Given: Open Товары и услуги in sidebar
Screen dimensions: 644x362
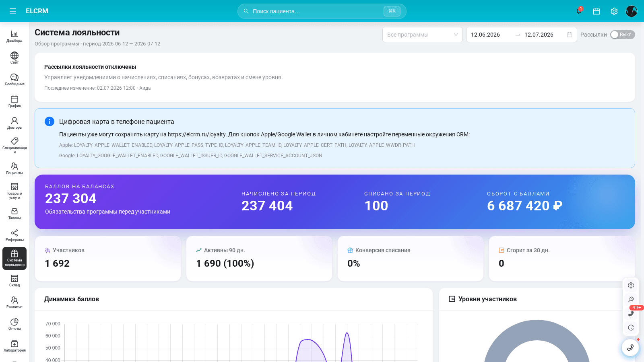Looking at the screenshot, I should (14, 191).
